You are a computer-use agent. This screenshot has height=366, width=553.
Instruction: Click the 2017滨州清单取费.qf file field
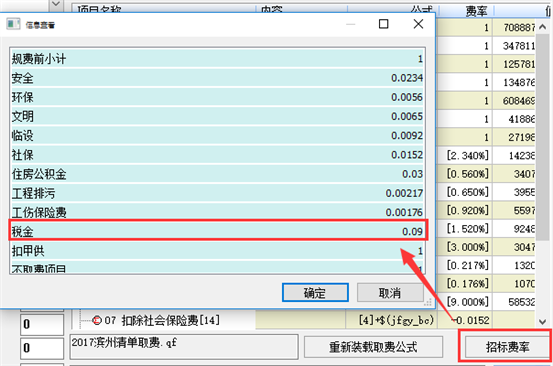pos(184,347)
